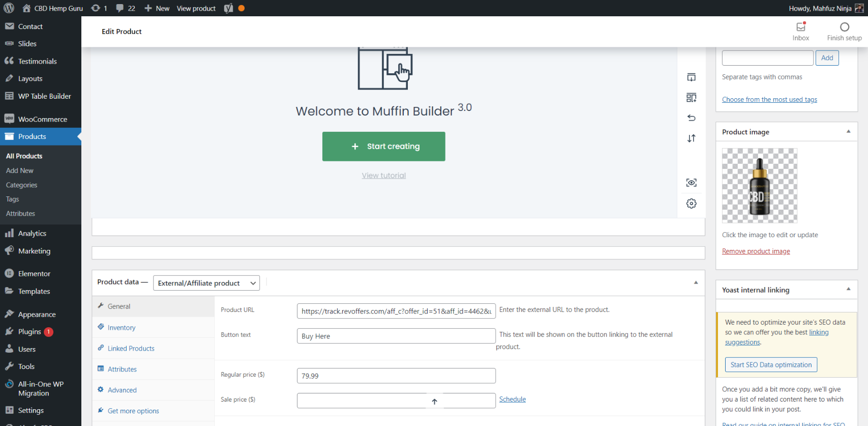Select the Attributes product data tab
This screenshot has height=426, width=868.
[153, 369]
